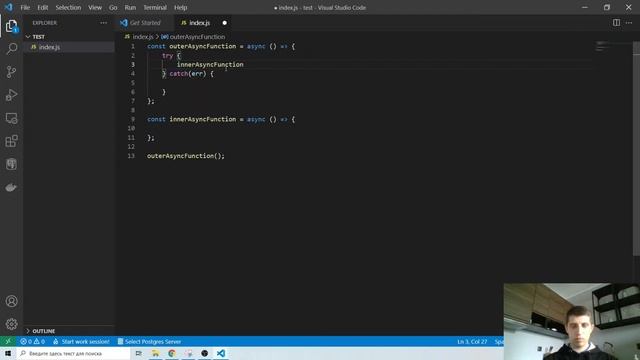Open the Explorer view in activity bar

coord(11,27)
